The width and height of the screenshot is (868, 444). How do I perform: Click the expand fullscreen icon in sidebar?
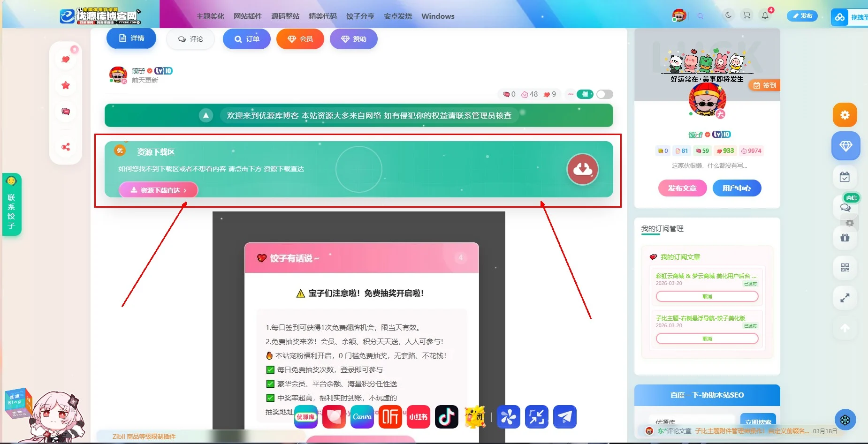point(845,298)
